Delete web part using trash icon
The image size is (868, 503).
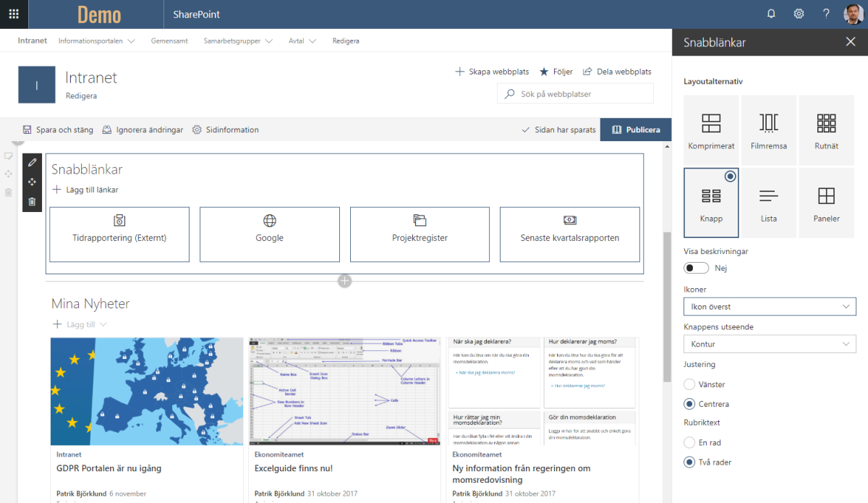coord(32,202)
